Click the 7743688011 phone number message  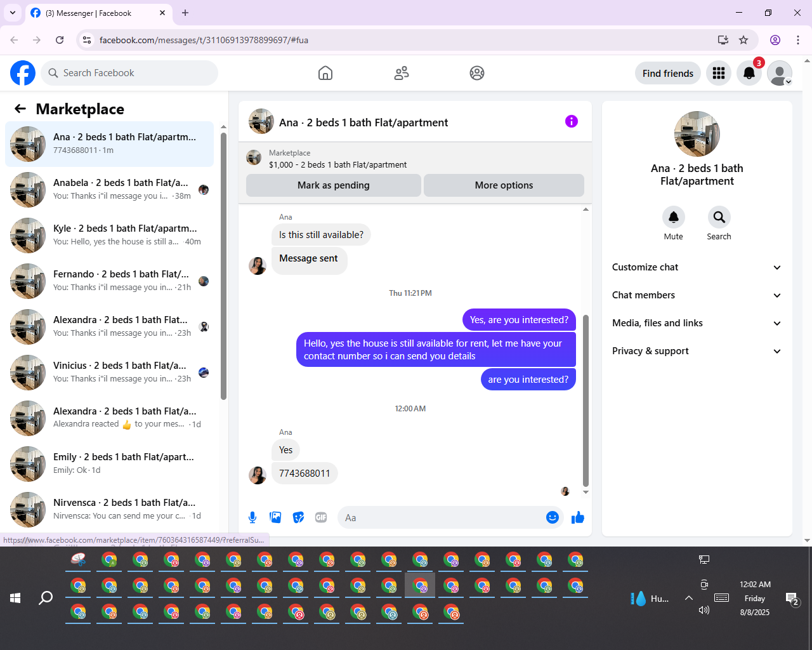[304, 474]
